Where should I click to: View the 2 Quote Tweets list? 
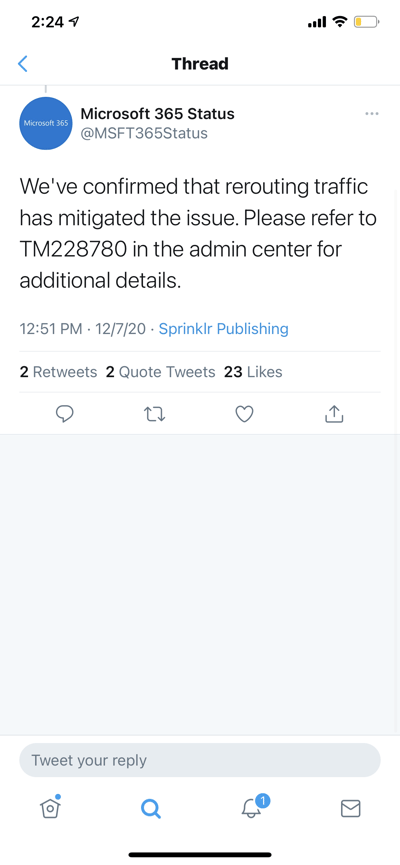(x=161, y=372)
